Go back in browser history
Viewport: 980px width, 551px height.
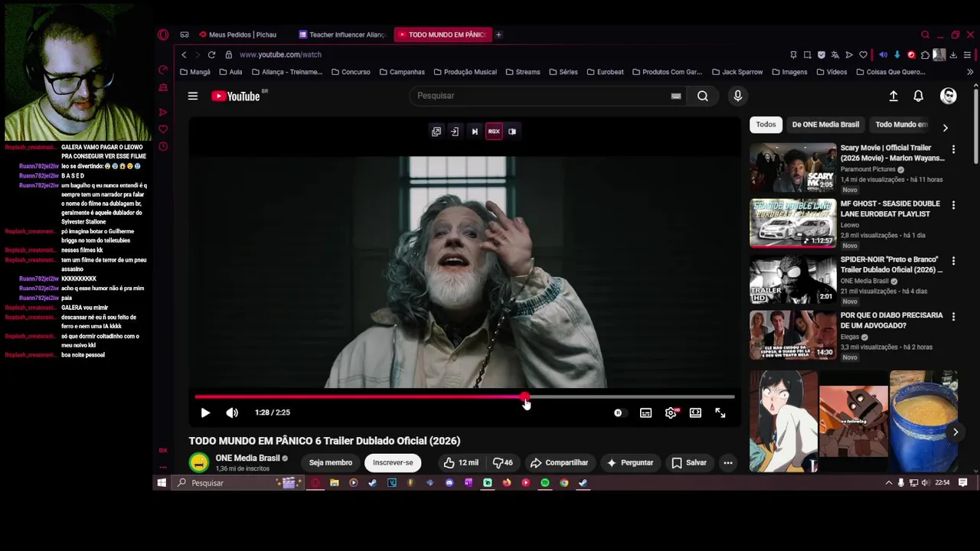point(184,55)
